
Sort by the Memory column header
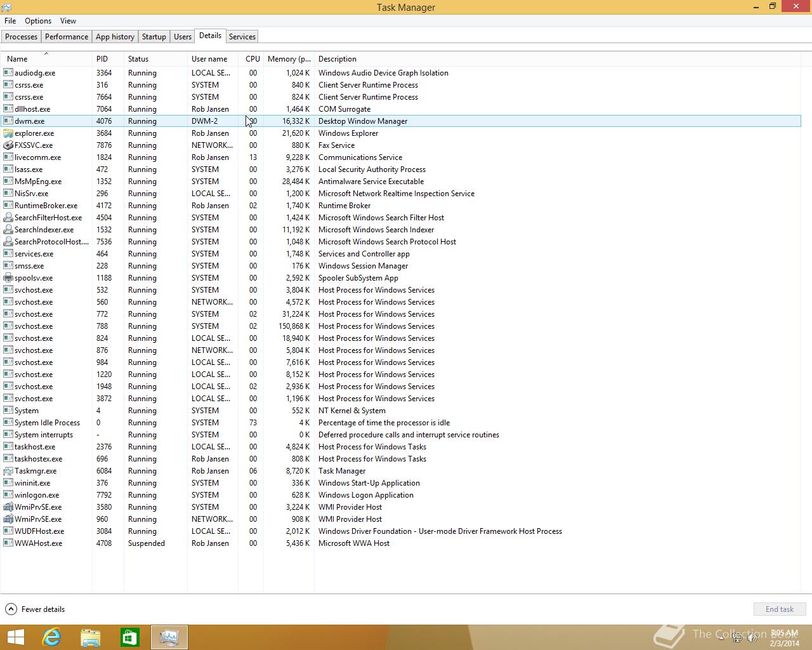289,59
